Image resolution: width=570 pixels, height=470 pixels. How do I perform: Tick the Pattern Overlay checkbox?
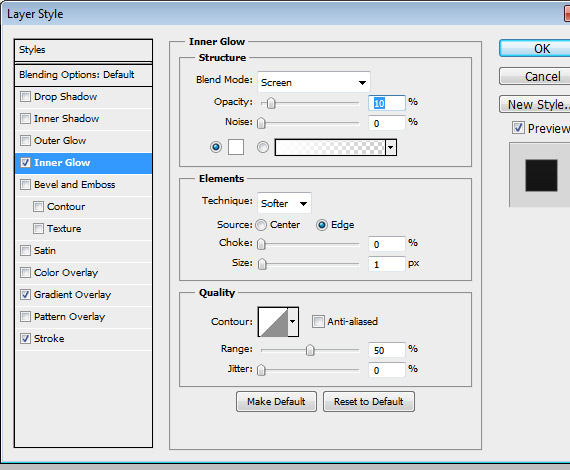tap(25, 317)
